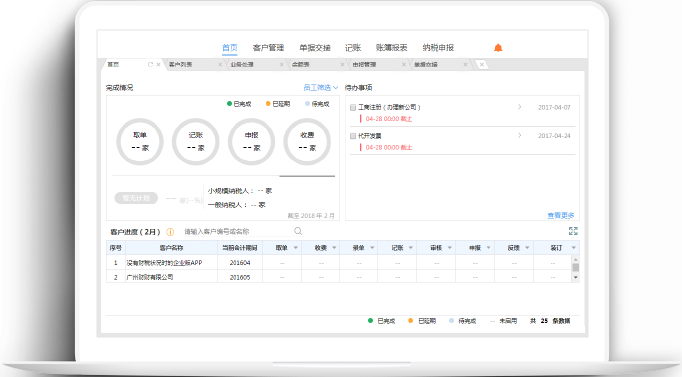Open the 取单 column filter arrow
Viewport: 682px width, 377px height.
click(x=296, y=248)
